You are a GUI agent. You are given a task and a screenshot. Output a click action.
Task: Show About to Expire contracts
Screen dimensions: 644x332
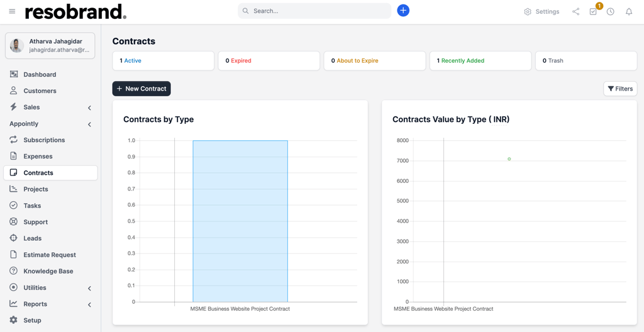(374, 61)
